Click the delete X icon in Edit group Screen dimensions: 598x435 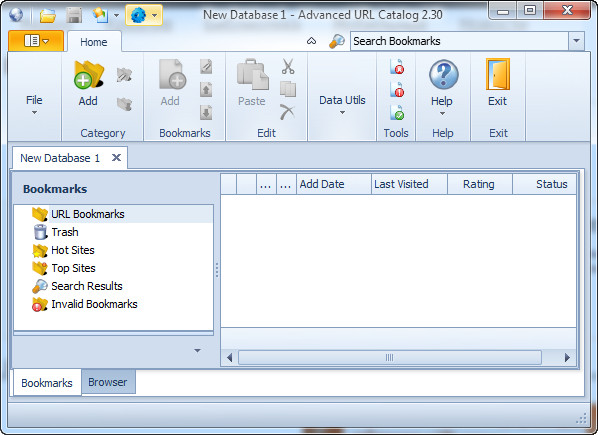(x=287, y=112)
